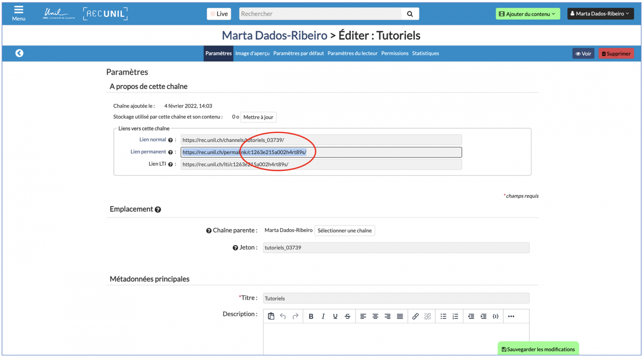Apply italic formatting in the editor
Viewport: 644px width, 359px height.
point(323,316)
